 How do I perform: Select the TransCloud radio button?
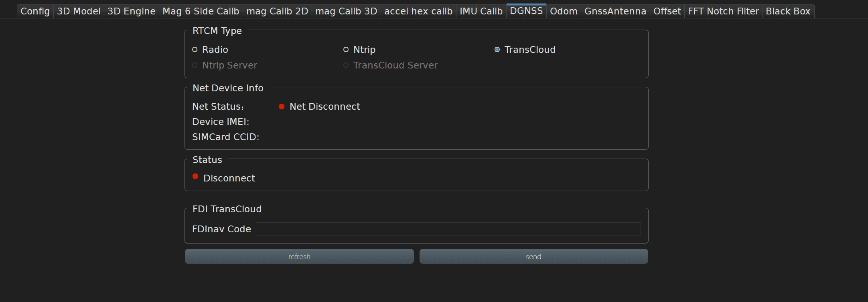(497, 50)
